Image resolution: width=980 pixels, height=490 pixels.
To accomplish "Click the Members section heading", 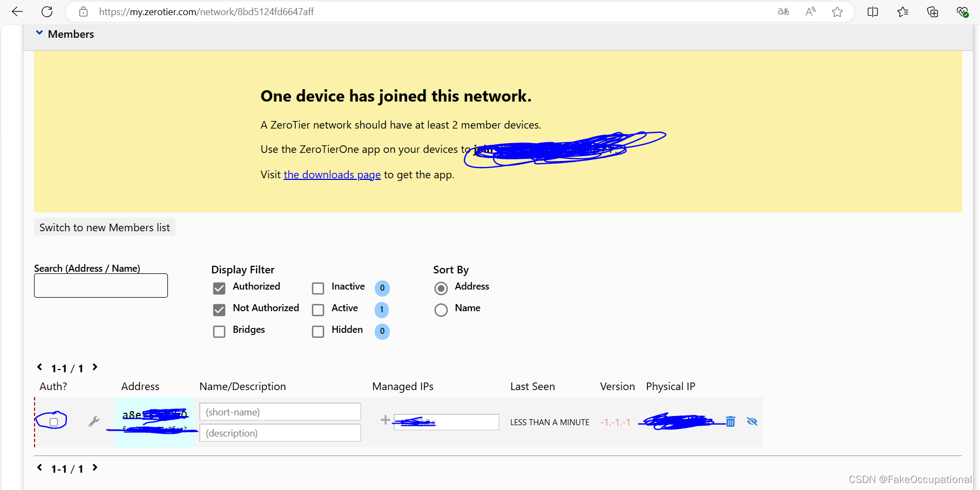I will [71, 34].
